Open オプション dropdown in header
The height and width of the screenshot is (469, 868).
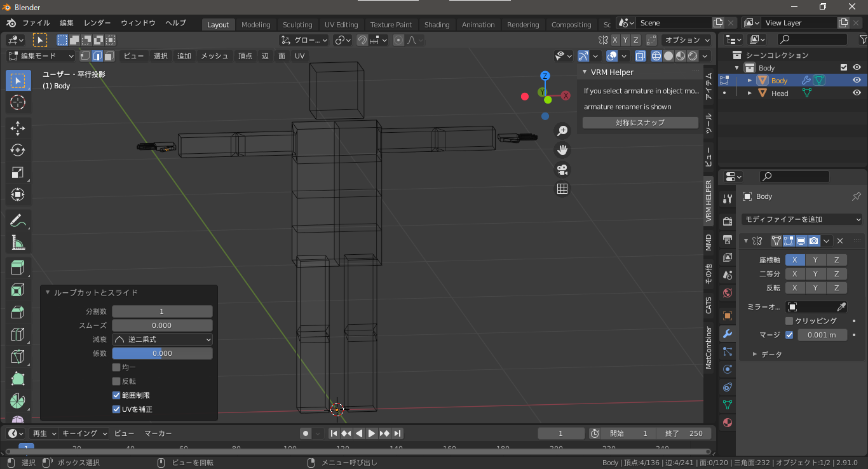coord(686,40)
